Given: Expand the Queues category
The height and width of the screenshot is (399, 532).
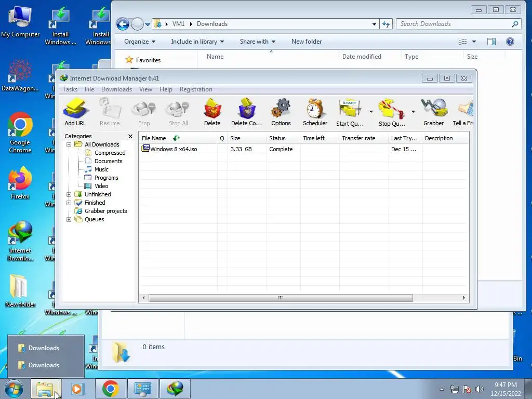Looking at the screenshot, I should (x=69, y=220).
